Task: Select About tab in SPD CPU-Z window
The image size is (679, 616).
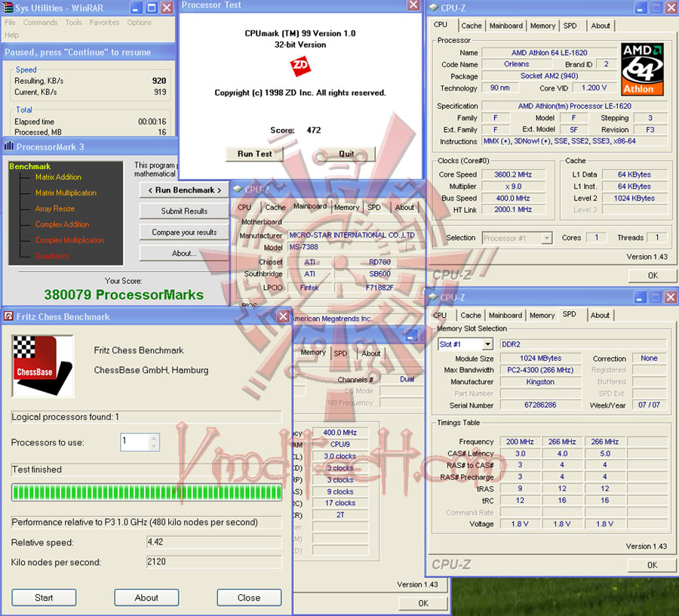Action: click(600, 316)
